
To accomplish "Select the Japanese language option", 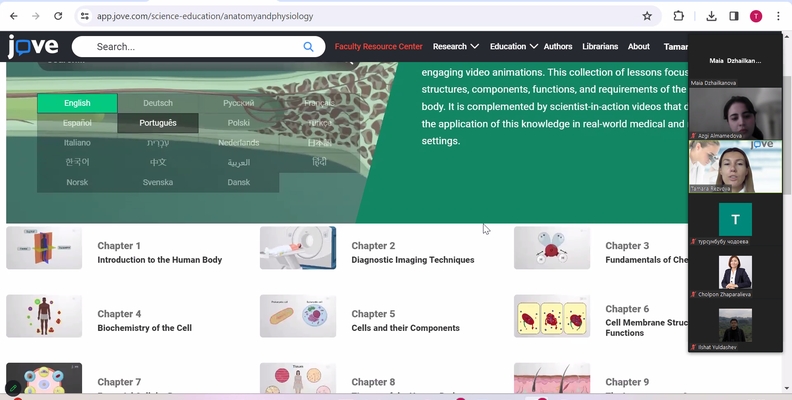I will click(319, 142).
